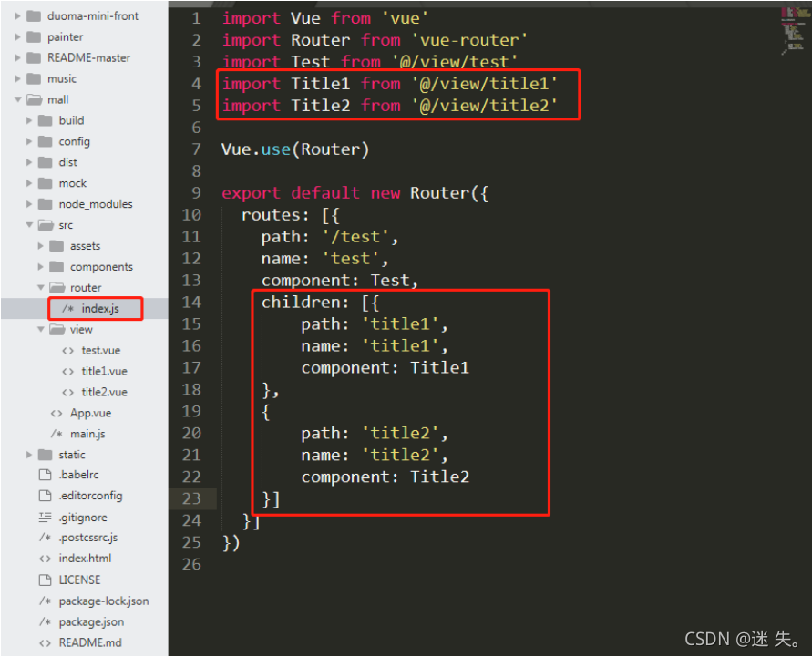812x657 pixels.
Task: Click the JS file icon beside main.js
Action: click(x=57, y=434)
